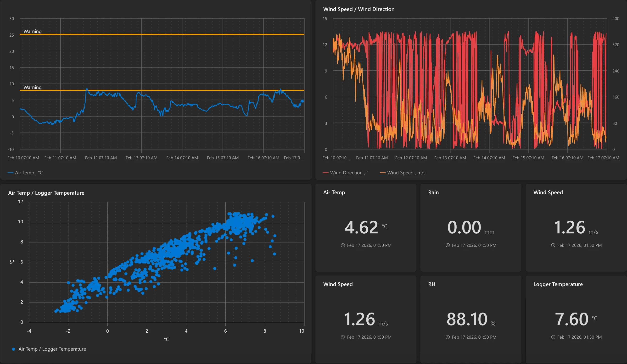Click the Wind Speed / Wind Direction chart title
Viewport: 627px width, 364px height.
tap(358, 9)
